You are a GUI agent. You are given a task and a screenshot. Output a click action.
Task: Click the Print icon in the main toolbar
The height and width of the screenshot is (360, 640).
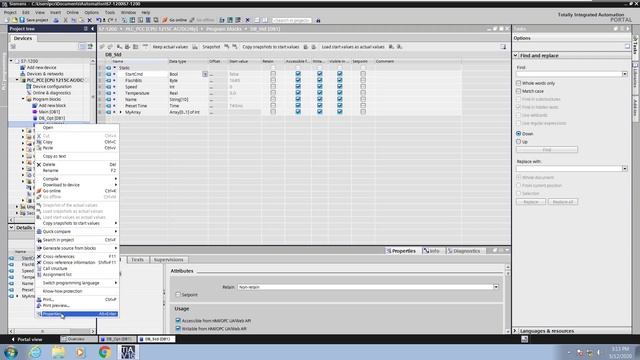tap(56, 20)
